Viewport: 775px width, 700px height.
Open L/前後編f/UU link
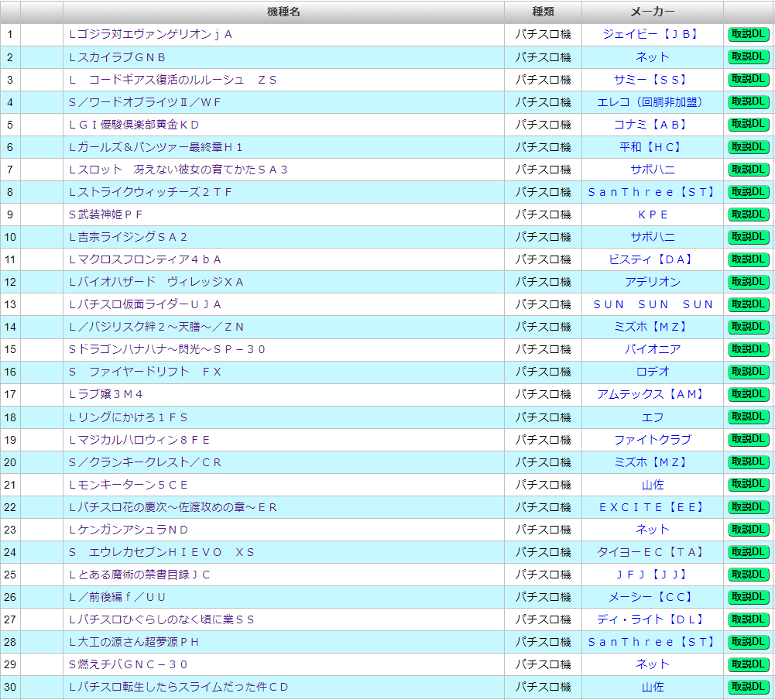pyautogui.click(x=117, y=597)
